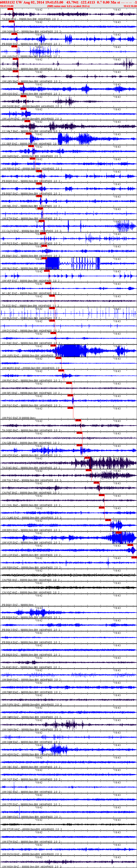
Task: Select the UW VCR EHZ station label
Action: [x=31, y=543]
